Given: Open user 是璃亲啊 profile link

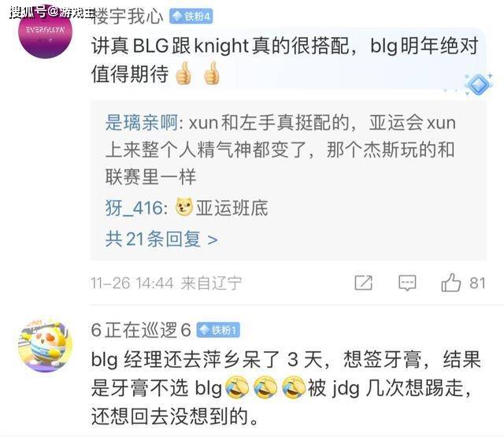Looking at the screenshot, I should (x=142, y=123).
